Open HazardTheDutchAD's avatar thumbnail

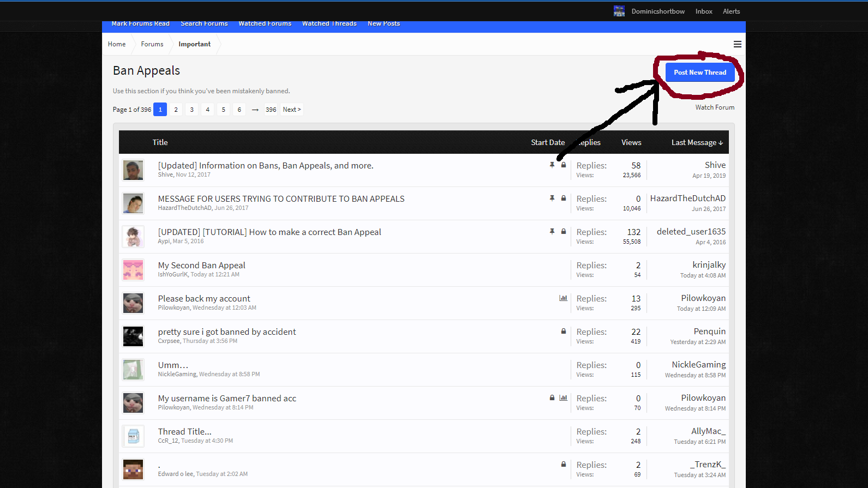(x=133, y=203)
